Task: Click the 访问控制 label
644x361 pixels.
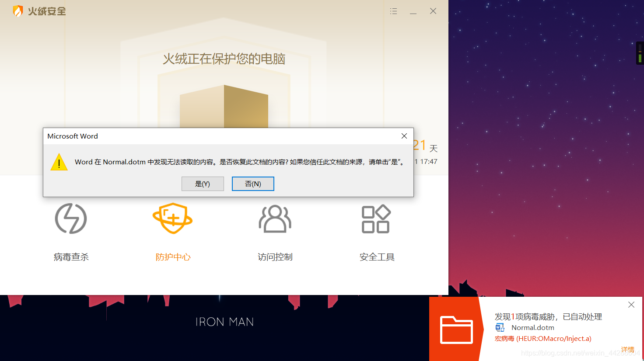Action: point(275,257)
